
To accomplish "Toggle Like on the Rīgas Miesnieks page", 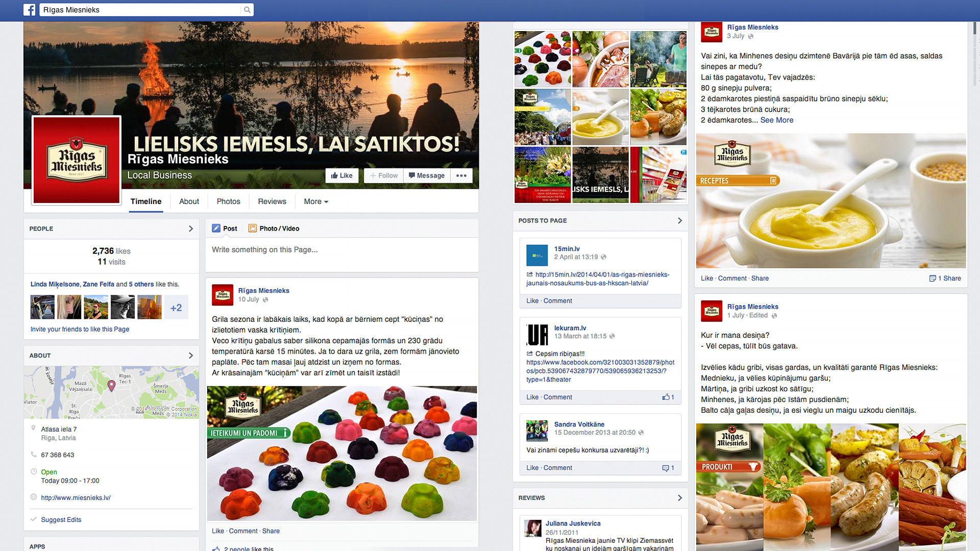I will click(x=342, y=176).
